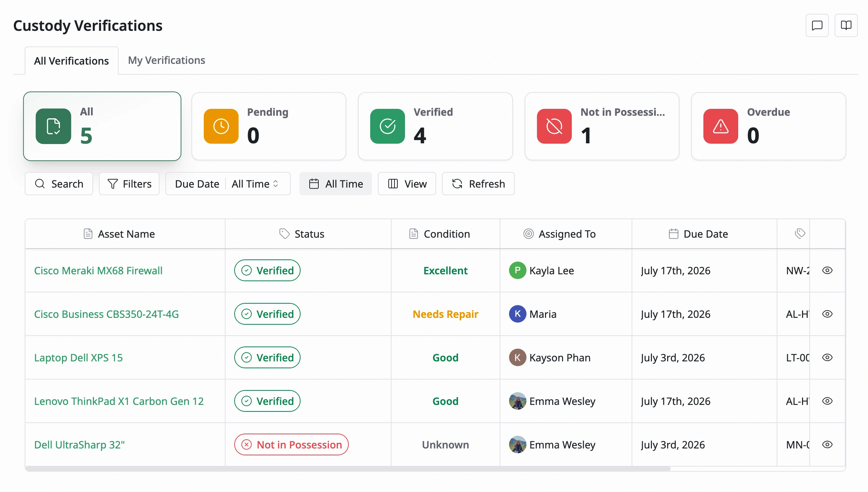Image resolution: width=868 pixels, height=492 pixels.
Task: Open the Filters panel
Action: 129,184
